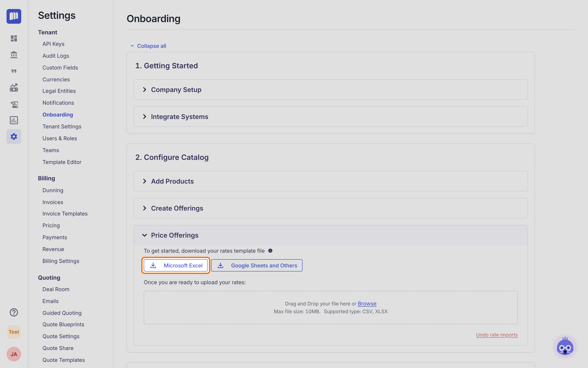588x368 pixels.
Task: Expand the Company Setup section
Action: click(x=331, y=90)
